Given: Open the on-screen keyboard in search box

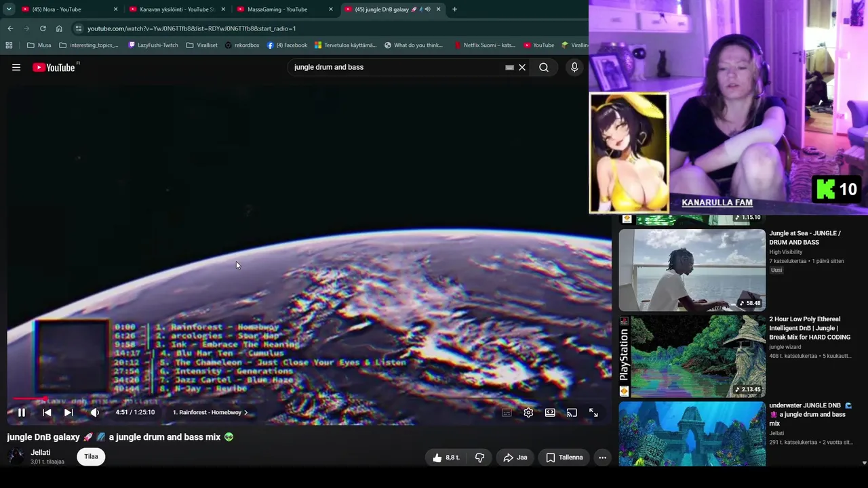Looking at the screenshot, I should pos(509,67).
